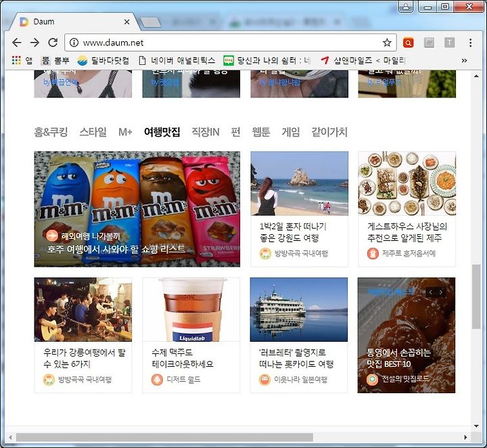
Task: Open the red search extension icon
Action: pyautogui.click(x=408, y=43)
